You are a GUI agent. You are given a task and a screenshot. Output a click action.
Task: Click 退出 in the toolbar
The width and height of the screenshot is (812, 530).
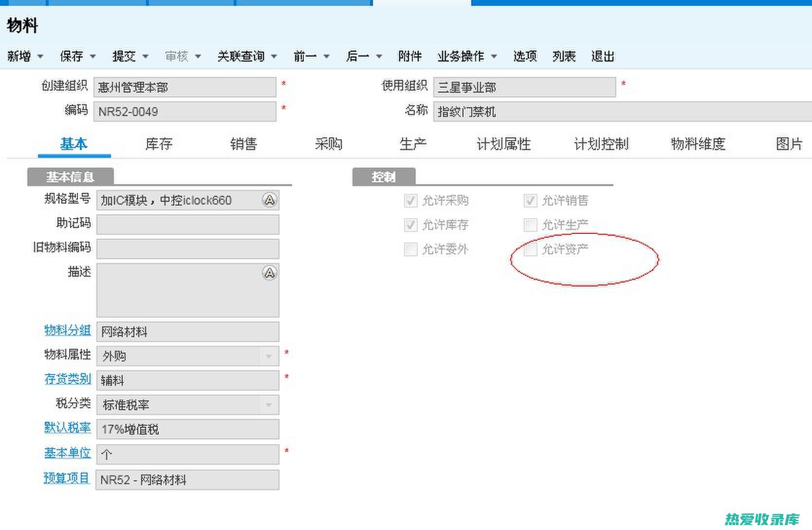(603, 57)
